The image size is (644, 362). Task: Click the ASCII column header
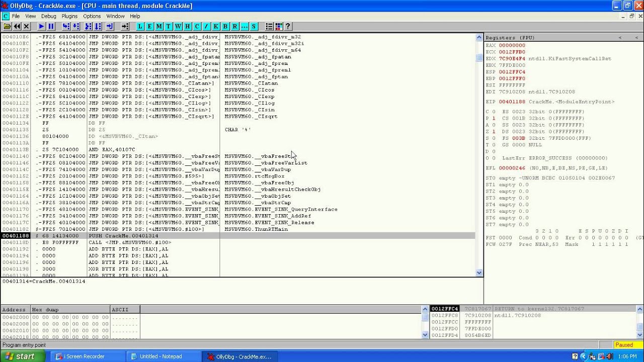pyautogui.click(x=125, y=310)
